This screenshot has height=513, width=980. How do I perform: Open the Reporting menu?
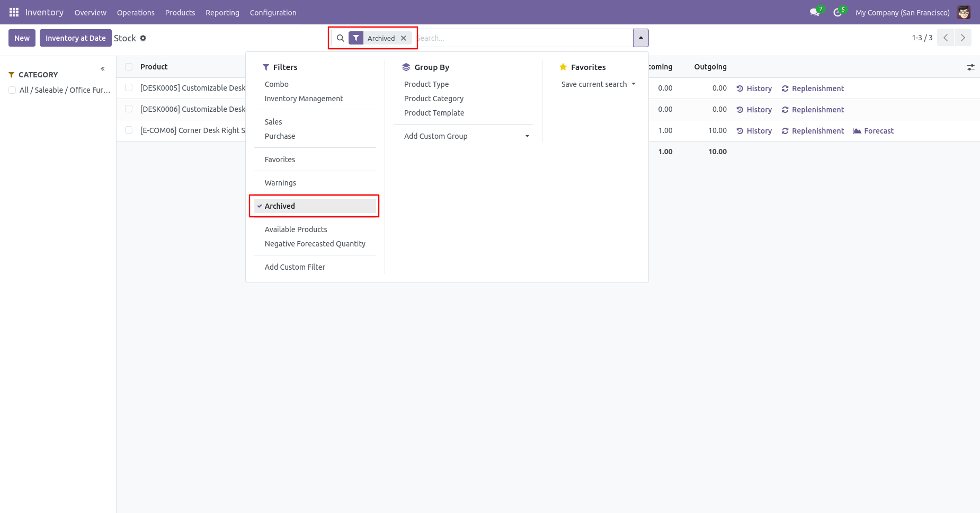222,12
